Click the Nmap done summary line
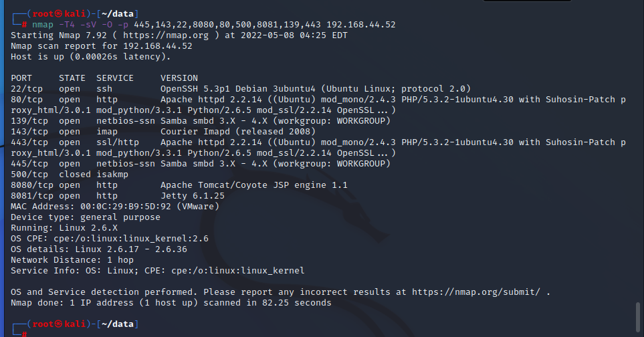 point(171,302)
